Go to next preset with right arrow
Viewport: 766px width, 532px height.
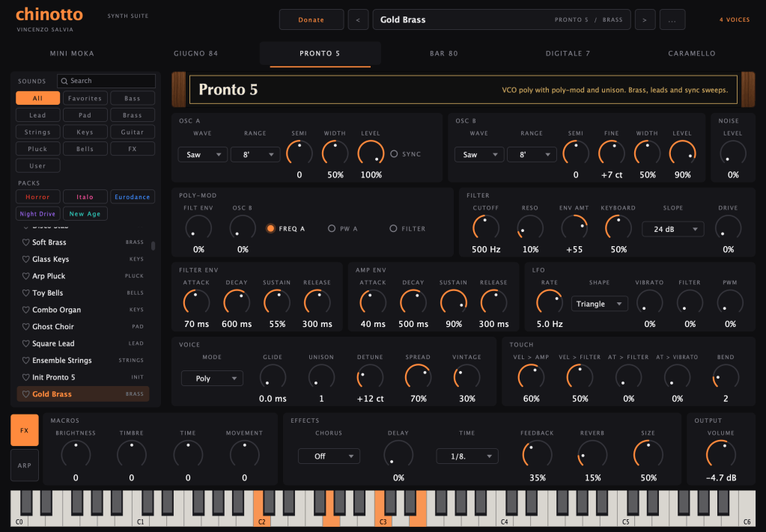coord(645,20)
